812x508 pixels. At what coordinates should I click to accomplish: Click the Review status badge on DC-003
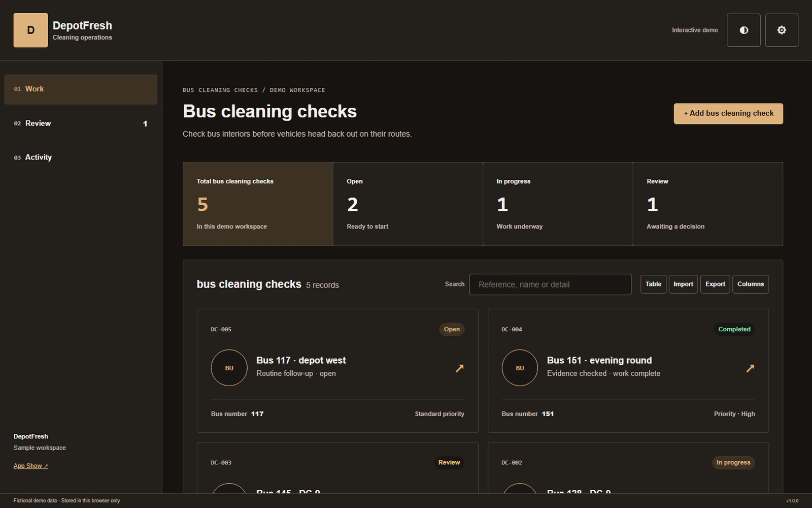[x=449, y=462]
